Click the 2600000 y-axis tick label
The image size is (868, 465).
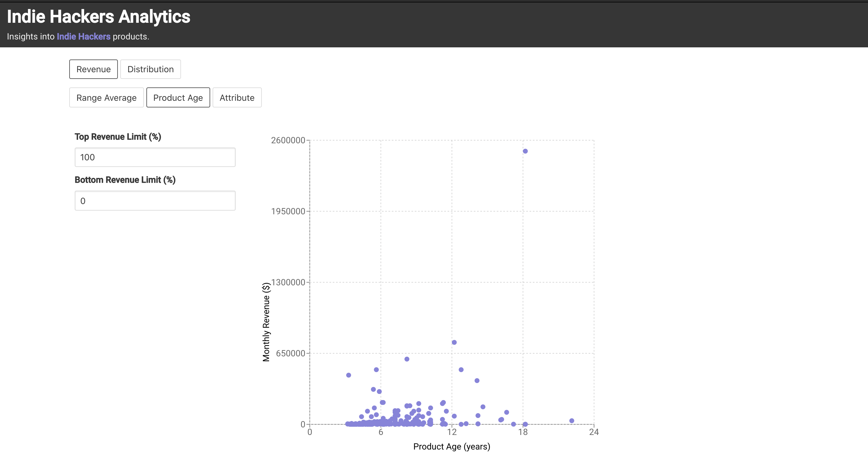pos(288,141)
